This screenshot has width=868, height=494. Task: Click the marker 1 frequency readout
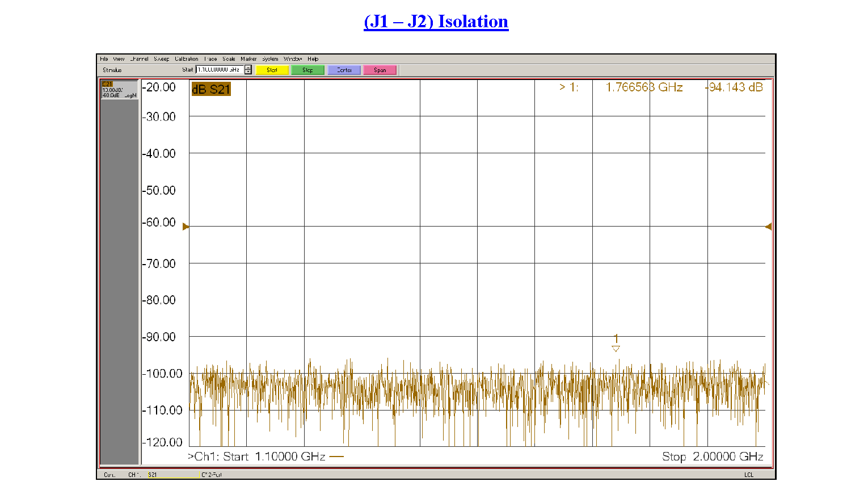(644, 87)
